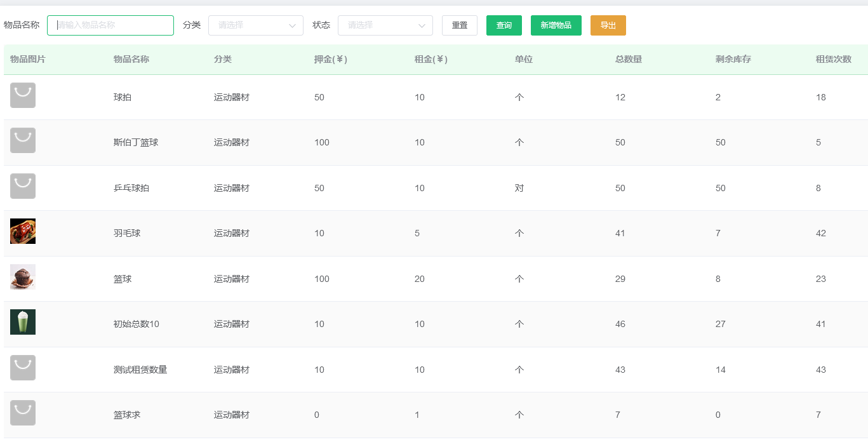
Task: Click the 查询 search button
Action: click(x=504, y=25)
